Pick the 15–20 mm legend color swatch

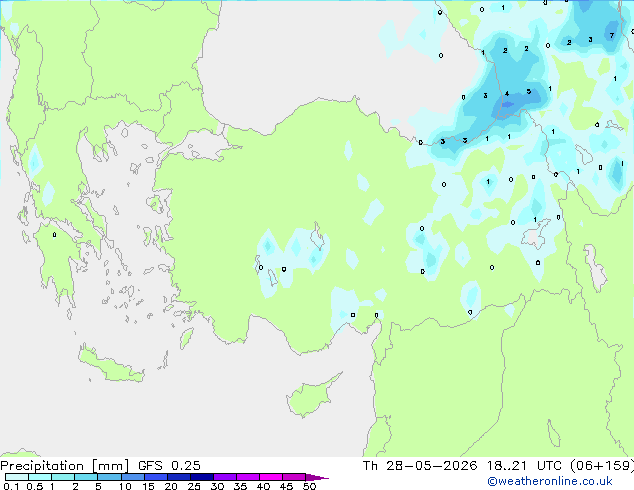155,477
